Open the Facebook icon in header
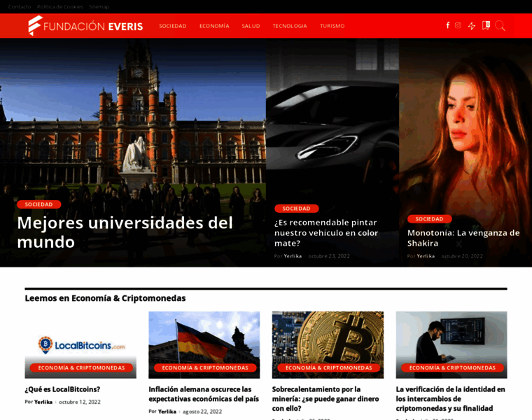Screen dimensions: 532x420 pos(448,25)
